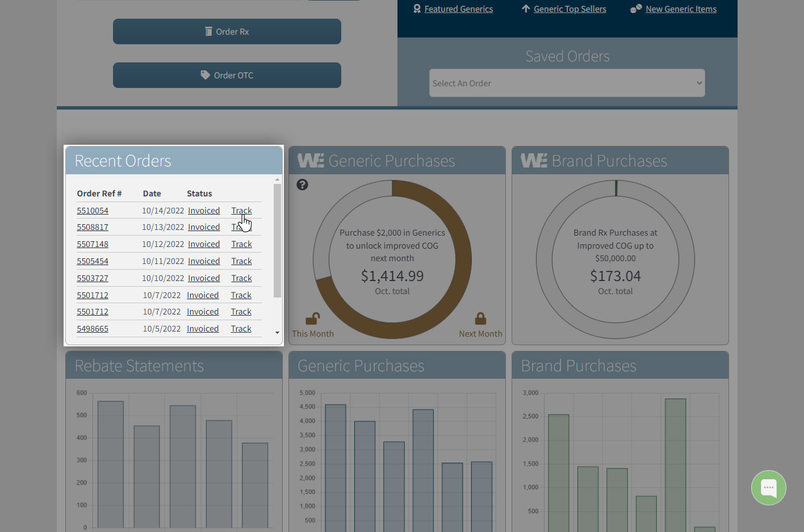Click Invoiced status for order 5508817
804x532 pixels.
pyautogui.click(x=204, y=227)
